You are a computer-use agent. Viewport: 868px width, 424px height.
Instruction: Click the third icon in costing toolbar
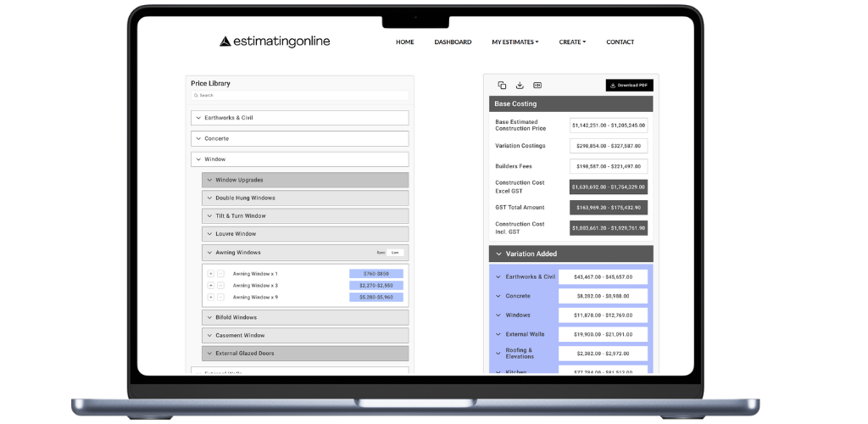click(x=537, y=86)
